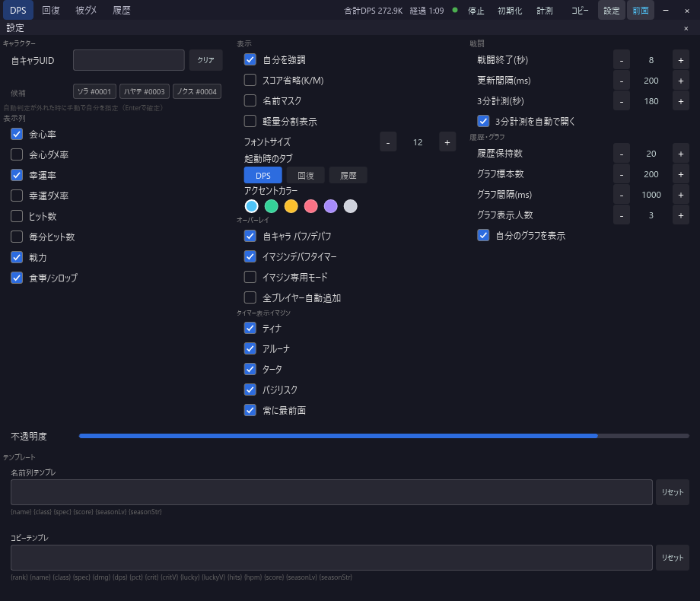Select candidate ノクス #0004
Viewport: 700px width, 601px height.
point(197,91)
